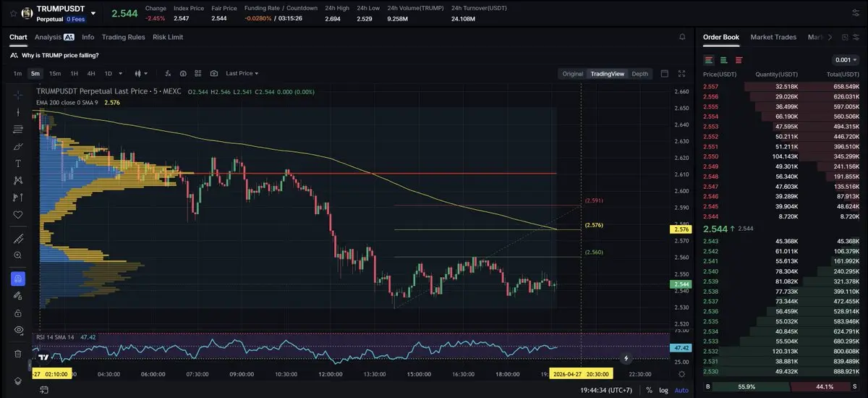Viewport: 868px width, 398px height.
Task: Select the brush drawing tool
Action: [18, 146]
